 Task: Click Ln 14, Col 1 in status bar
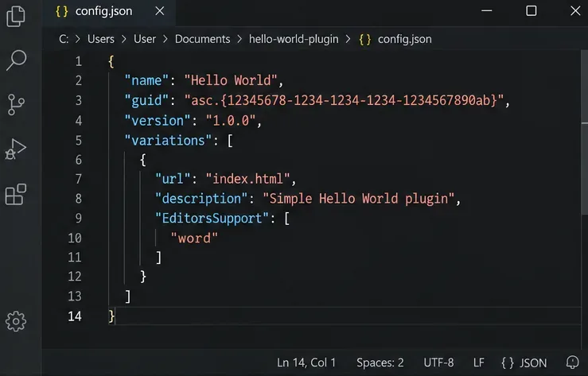pyautogui.click(x=306, y=362)
